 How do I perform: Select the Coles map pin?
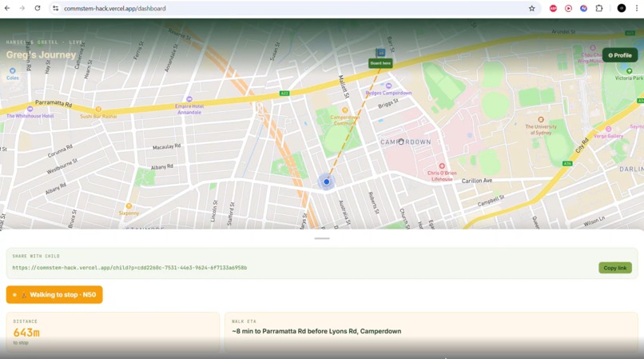12,70
